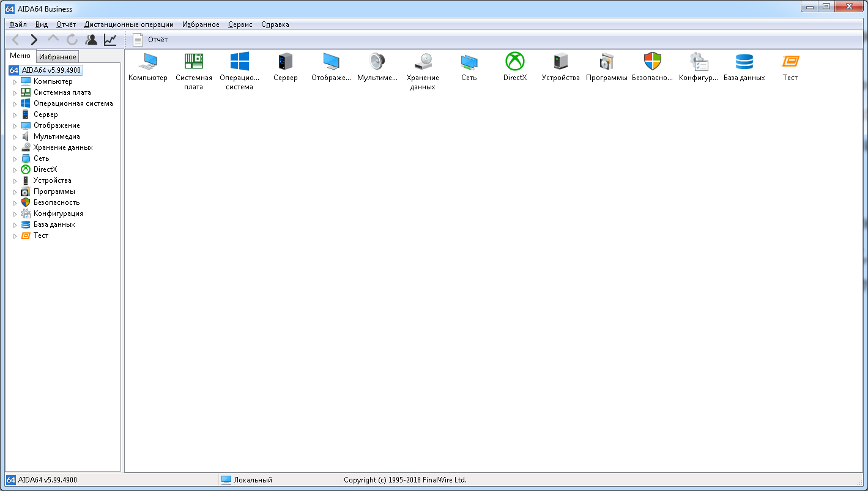Screen dimensions: 868x491
Task: Expand the Отображение tree node
Action: coord(15,125)
